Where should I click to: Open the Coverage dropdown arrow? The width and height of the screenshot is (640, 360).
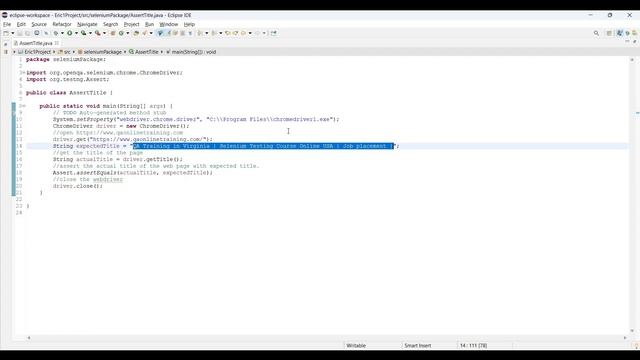click(90, 33)
